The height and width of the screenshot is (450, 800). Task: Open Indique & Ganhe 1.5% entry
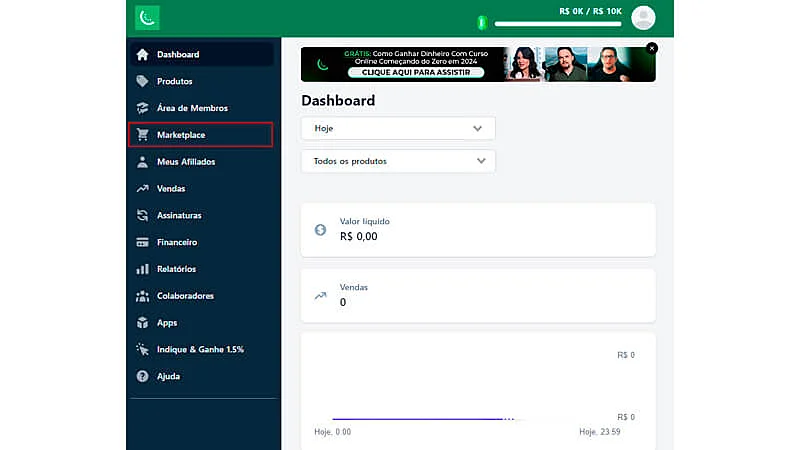coord(202,349)
